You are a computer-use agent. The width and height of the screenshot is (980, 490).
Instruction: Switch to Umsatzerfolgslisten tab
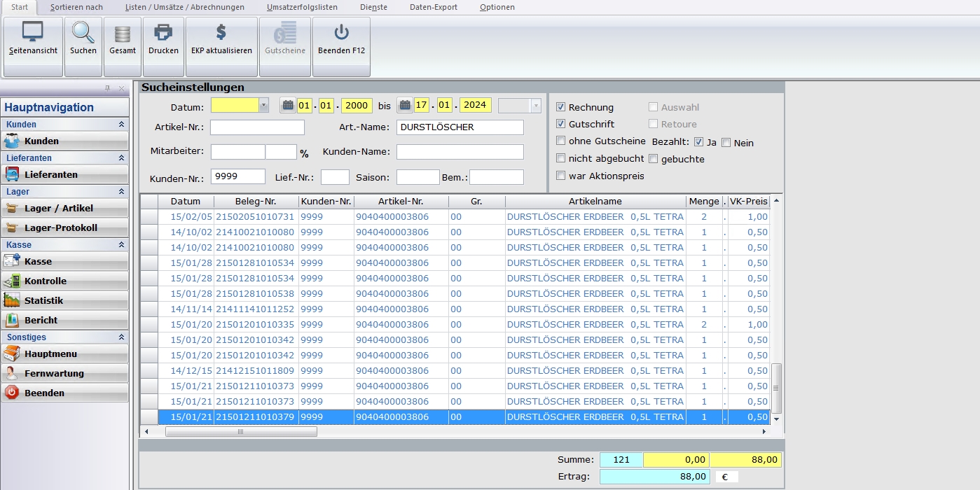pos(302,7)
